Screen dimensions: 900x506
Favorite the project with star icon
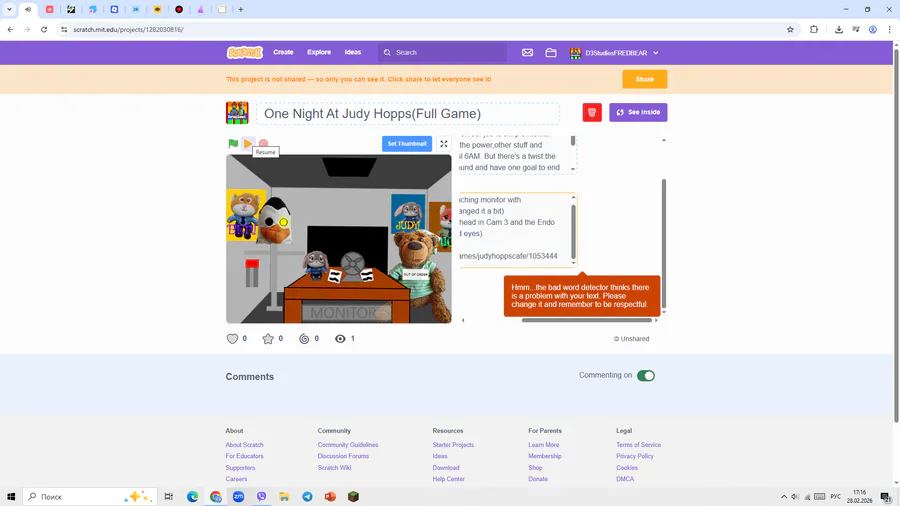point(268,338)
